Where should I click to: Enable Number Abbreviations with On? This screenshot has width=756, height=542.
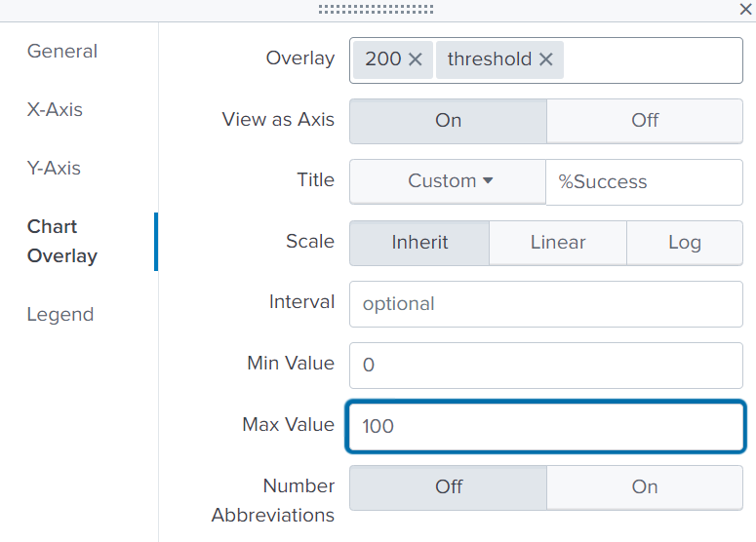click(x=645, y=487)
